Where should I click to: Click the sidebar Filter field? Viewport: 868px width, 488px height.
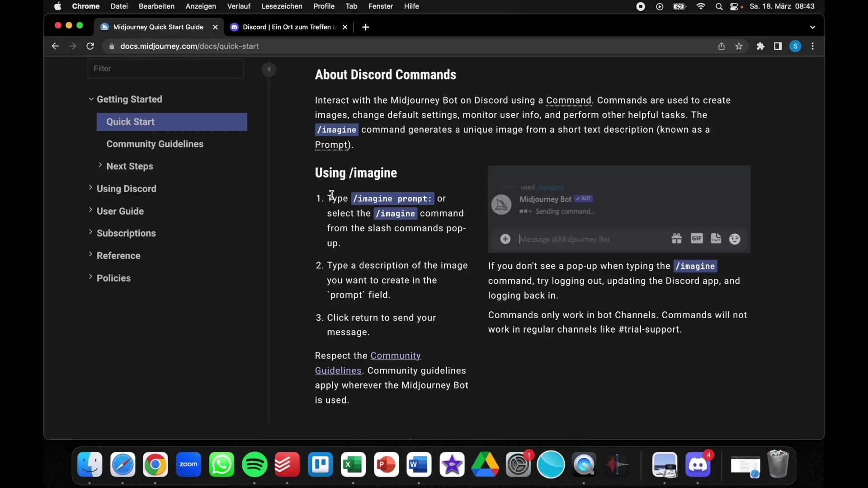pyautogui.click(x=165, y=69)
